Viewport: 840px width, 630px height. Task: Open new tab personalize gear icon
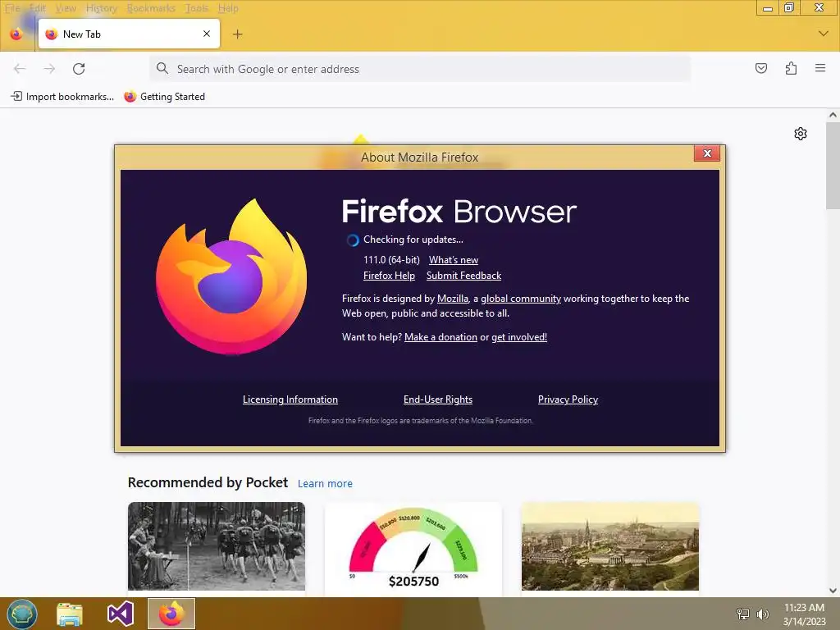tap(801, 134)
